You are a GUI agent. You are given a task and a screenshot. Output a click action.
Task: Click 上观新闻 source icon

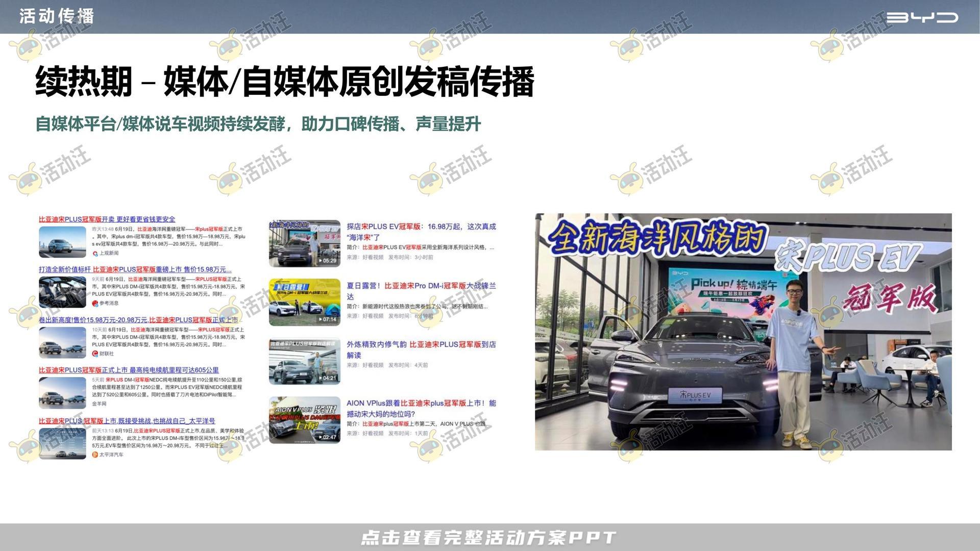pos(95,254)
